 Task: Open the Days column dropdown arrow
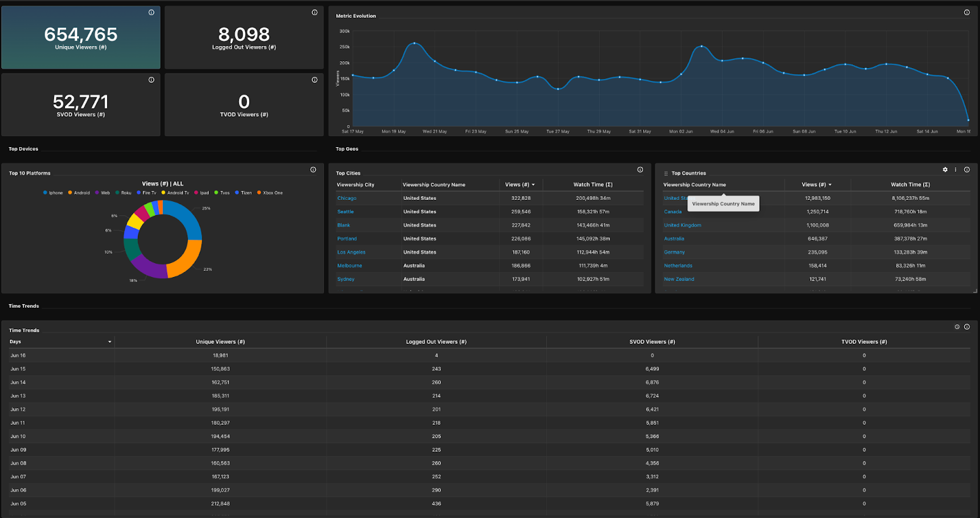click(x=110, y=342)
